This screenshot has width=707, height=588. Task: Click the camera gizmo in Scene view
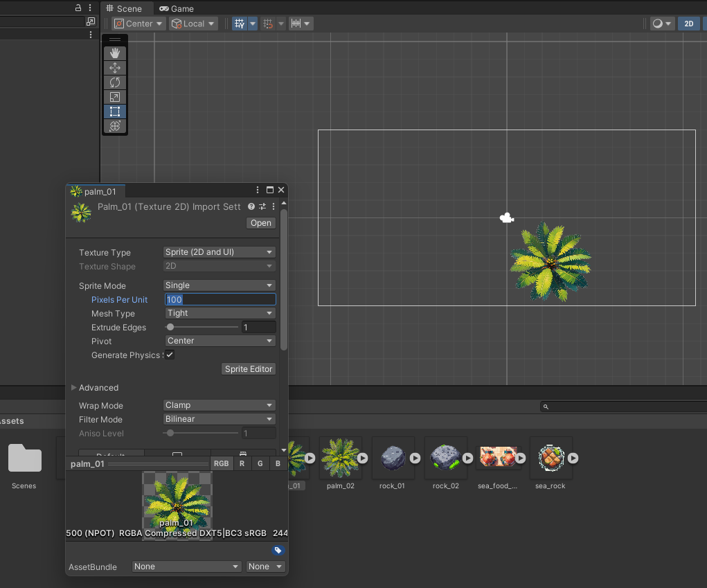coord(507,218)
